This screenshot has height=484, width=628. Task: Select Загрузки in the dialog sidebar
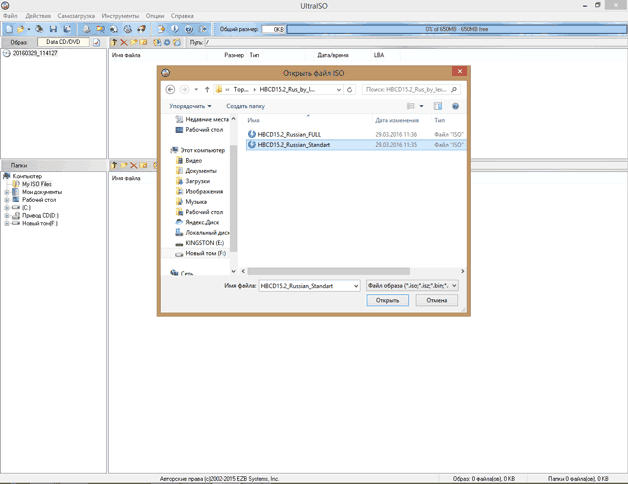(x=193, y=181)
